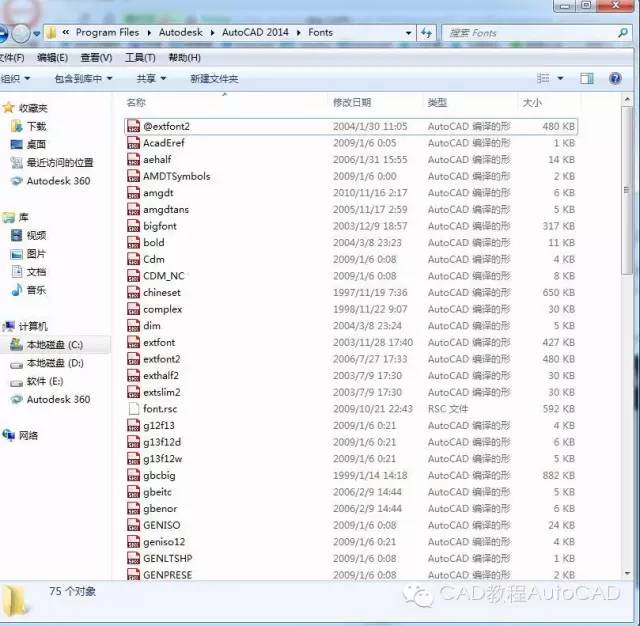The height and width of the screenshot is (626, 640).
Task: Open the Edit (编辑) menu
Action: pos(52,58)
